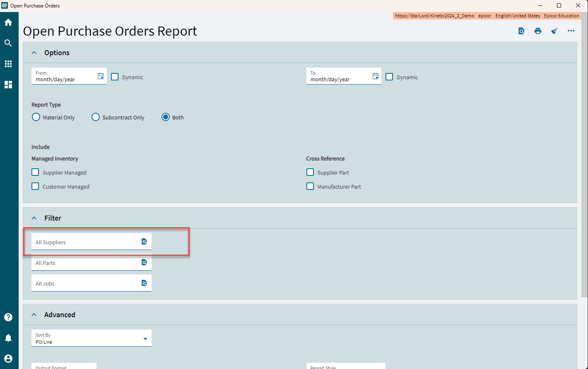Click the Print icon in header

[538, 31]
